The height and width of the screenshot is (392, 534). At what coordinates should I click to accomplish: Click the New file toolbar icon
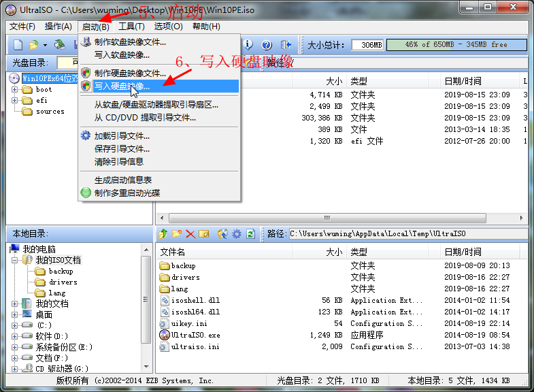[x=18, y=45]
